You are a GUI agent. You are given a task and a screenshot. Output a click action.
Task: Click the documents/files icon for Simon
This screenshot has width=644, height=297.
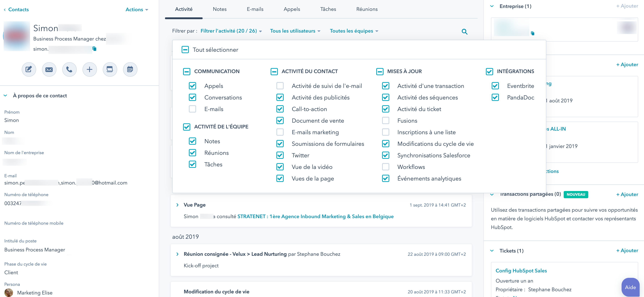[x=110, y=69]
